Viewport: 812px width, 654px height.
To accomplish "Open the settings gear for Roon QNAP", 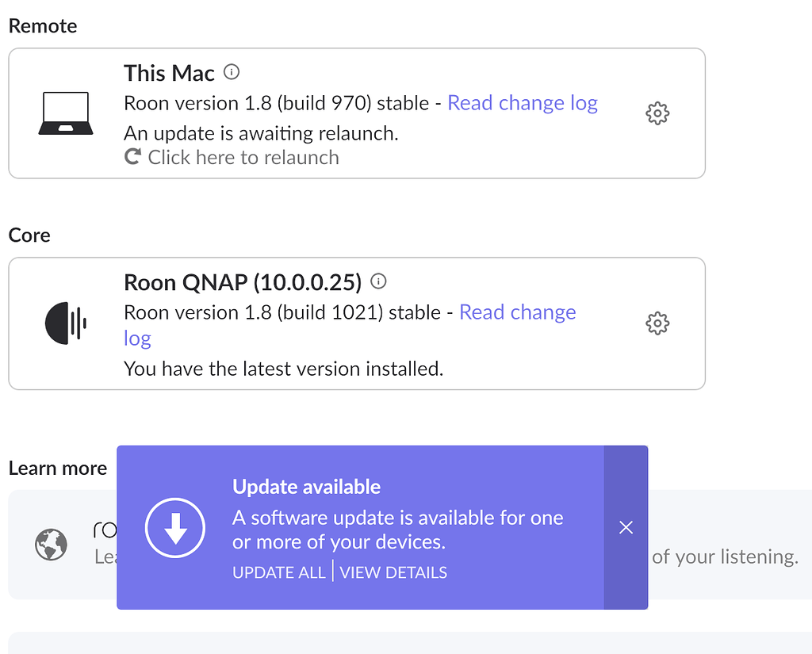I will pyautogui.click(x=657, y=323).
